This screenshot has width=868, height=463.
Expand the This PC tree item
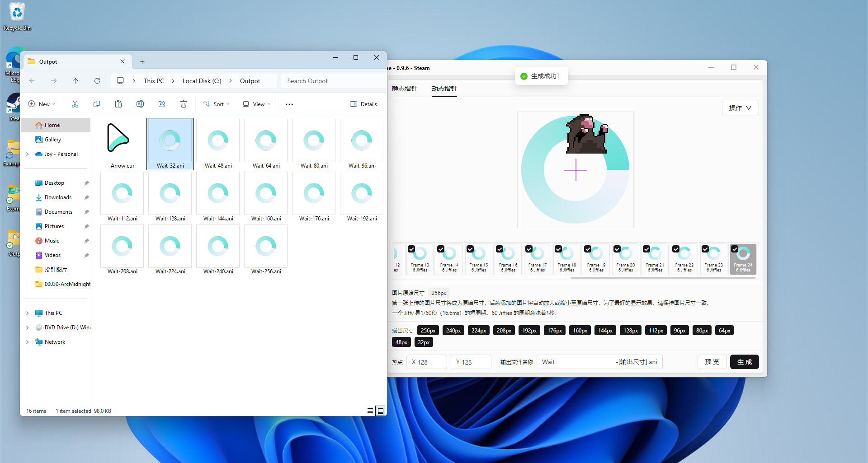point(27,313)
